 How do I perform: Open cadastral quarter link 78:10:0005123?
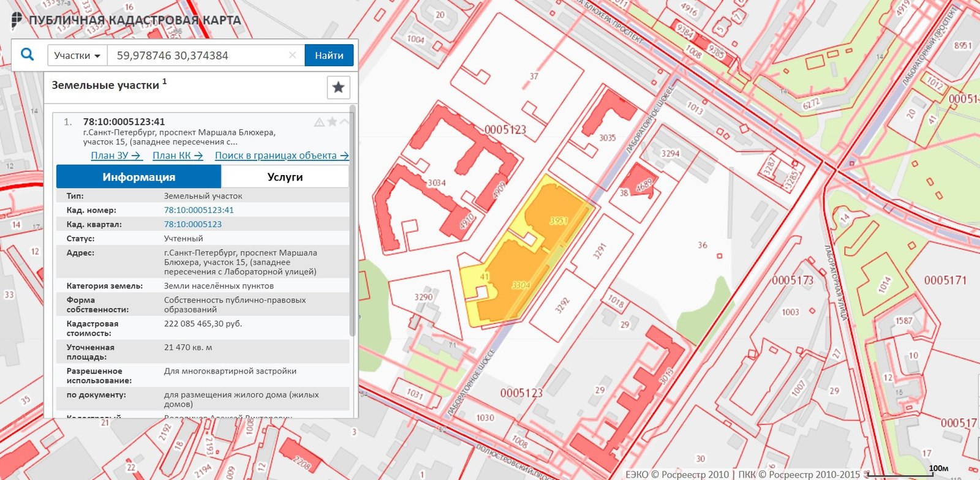[192, 224]
